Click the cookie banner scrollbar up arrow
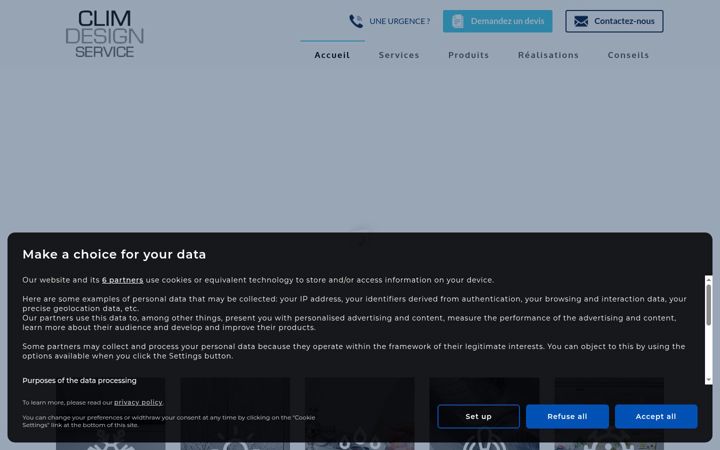Screen dimensions: 720x450 coord(709,279)
